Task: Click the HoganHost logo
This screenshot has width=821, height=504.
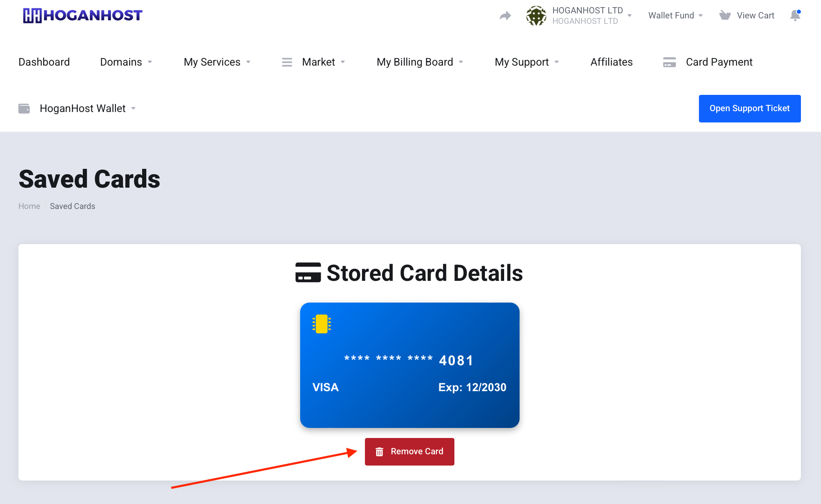Action: click(x=83, y=15)
